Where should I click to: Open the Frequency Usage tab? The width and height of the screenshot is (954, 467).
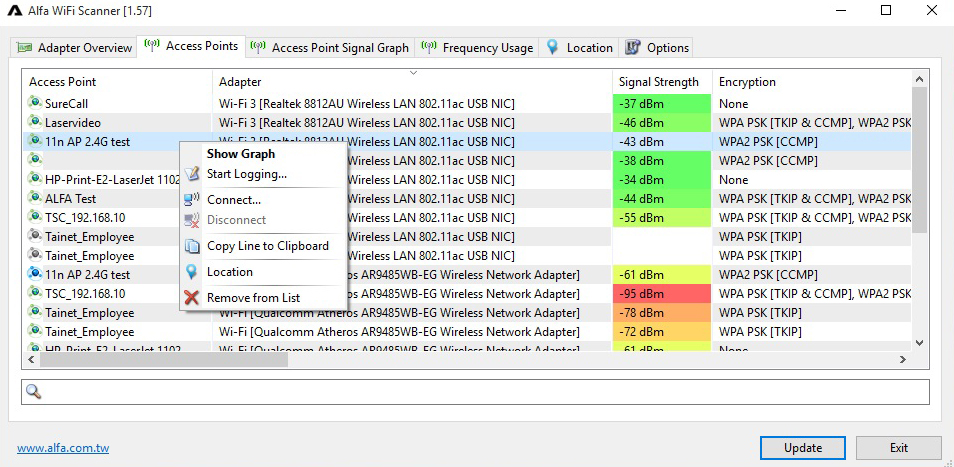click(x=476, y=47)
